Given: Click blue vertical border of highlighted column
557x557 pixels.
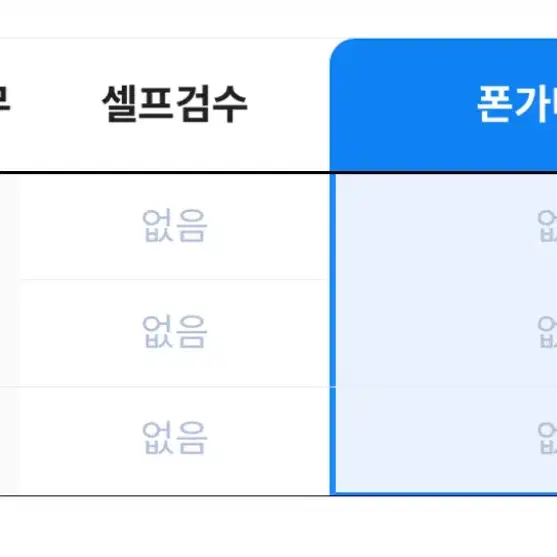Looking at the screenshot, I should click(x=332, y=334).
